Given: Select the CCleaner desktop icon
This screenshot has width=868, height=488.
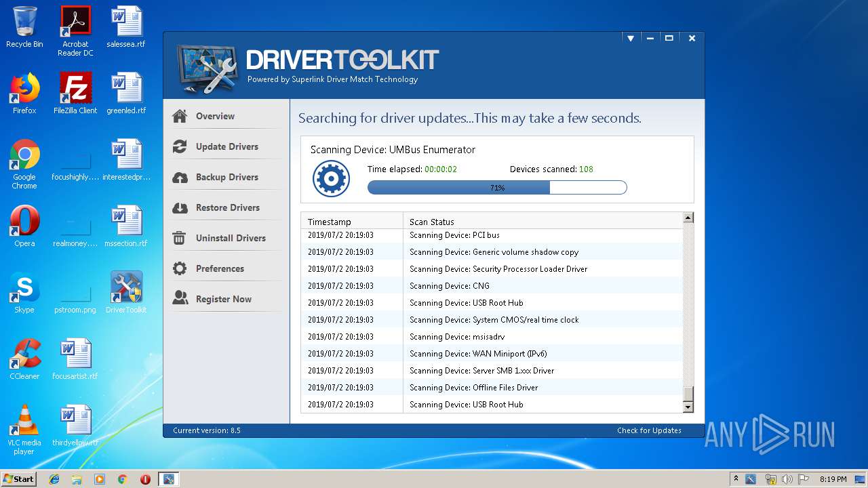Looking at the screenshot, I should pos(24,359).
